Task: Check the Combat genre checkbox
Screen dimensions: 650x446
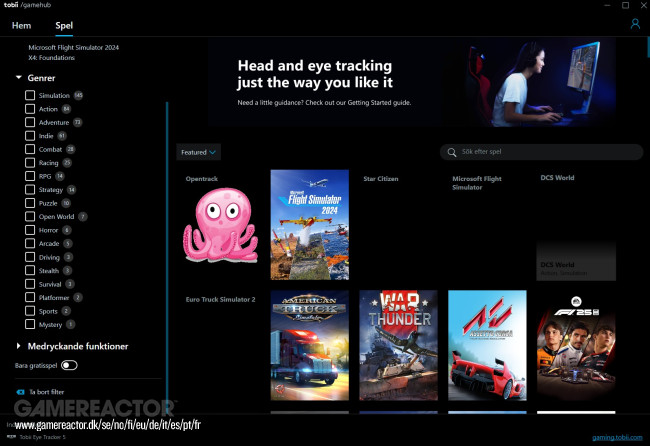Action: (30, 149)
